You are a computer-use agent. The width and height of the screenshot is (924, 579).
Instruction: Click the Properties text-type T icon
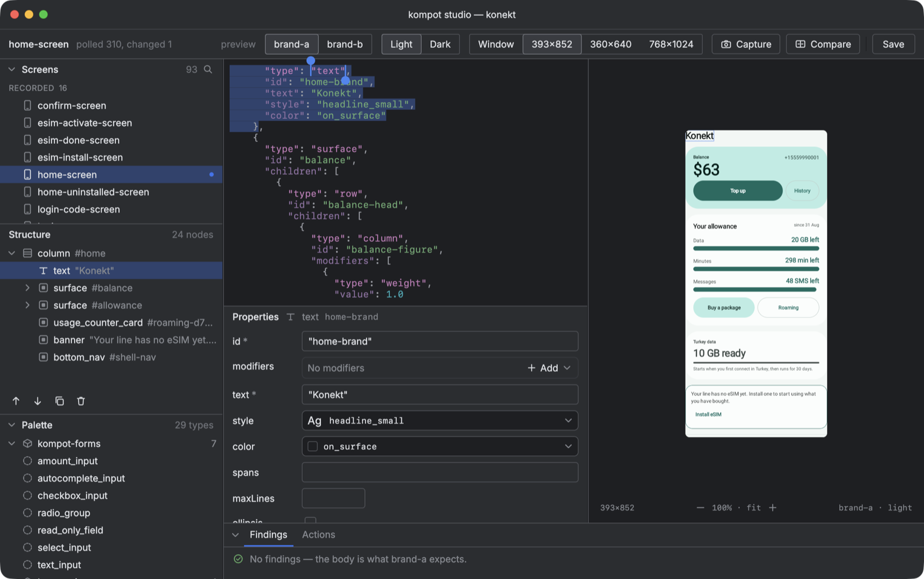(x=290, y=317)
